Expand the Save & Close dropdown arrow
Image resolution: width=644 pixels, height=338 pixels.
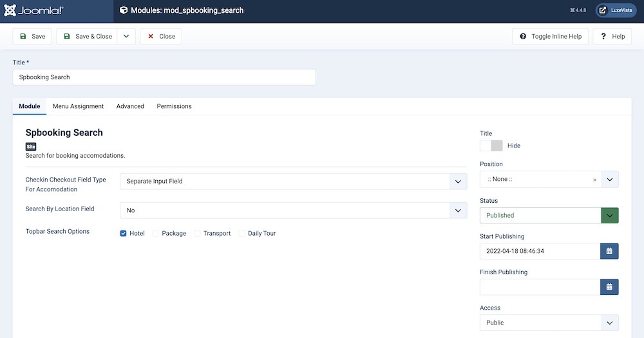[126, 37]
